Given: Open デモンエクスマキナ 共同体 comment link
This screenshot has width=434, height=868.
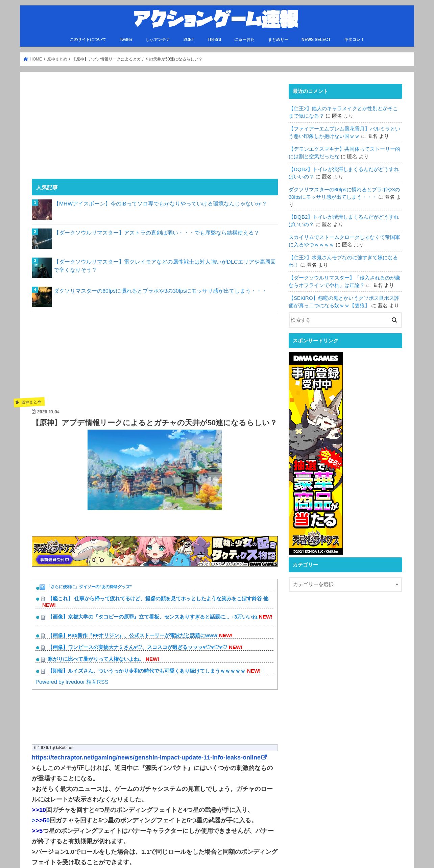Looking at the screenshot, I should click(344, 153).
